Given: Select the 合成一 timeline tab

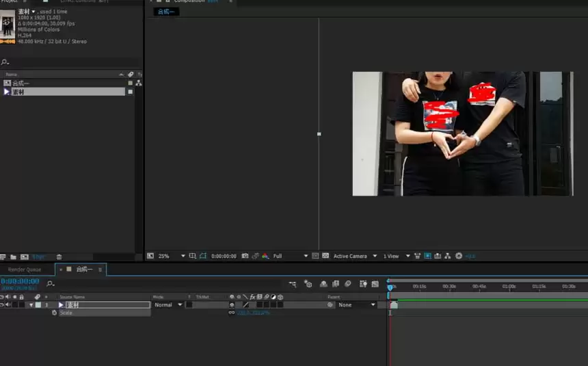Looking at the screenshot, I should pyautogui.click(x=84, y=269).
